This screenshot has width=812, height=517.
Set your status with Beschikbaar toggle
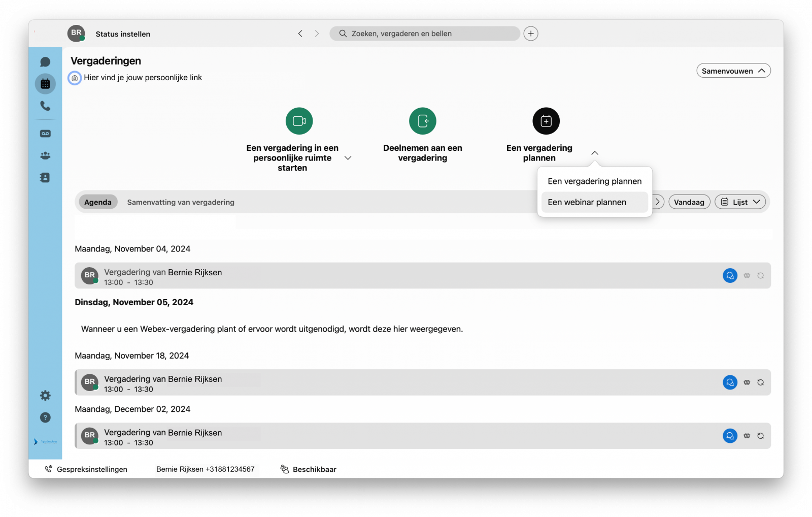pyautogui.click(x=308, y=469)
